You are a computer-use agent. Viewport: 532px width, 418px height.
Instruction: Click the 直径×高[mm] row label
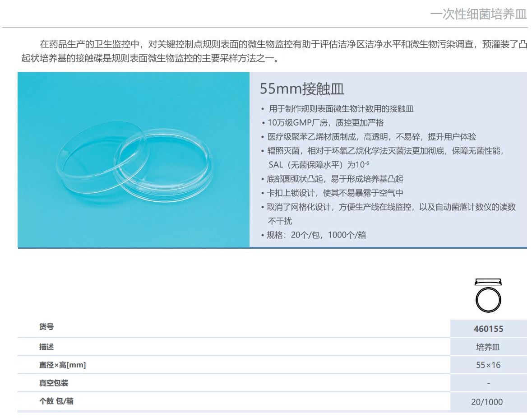(x=62, y=365)
